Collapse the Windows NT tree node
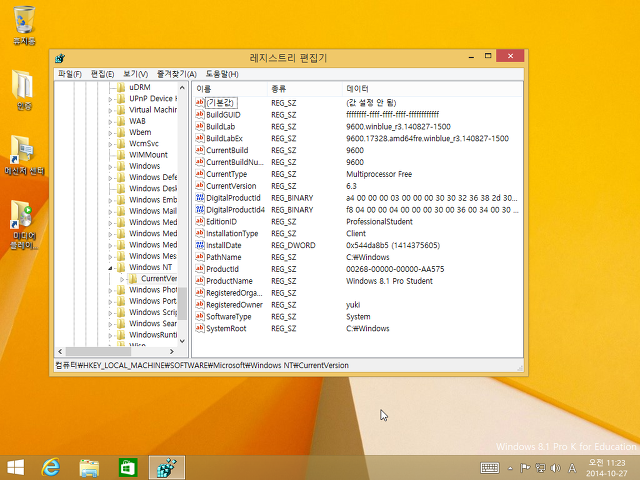Viewport: 640px width, 480px height. 110,268
